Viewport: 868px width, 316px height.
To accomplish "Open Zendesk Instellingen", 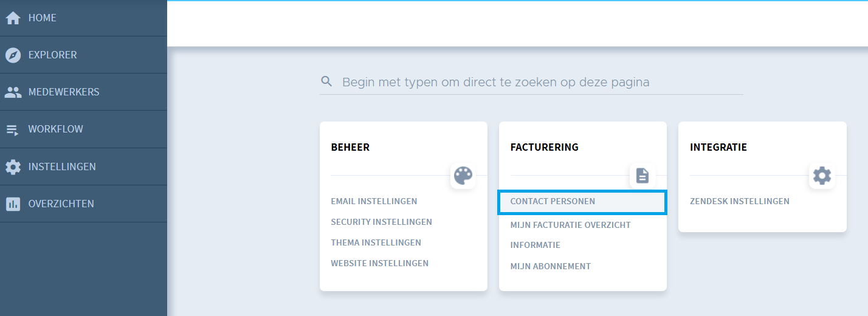I will pyautogui.click(x=739, y=201).
